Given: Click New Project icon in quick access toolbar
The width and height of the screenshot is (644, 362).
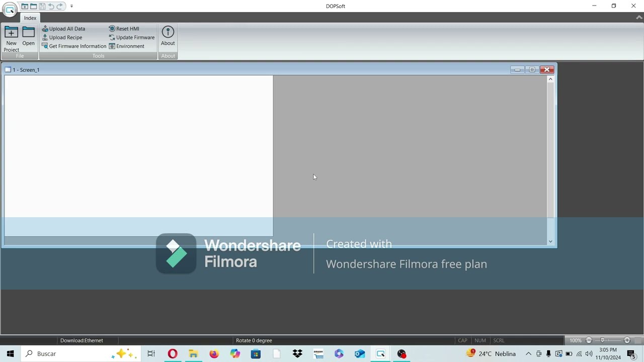Looking at the screenshot, I should tap(25, 6).
